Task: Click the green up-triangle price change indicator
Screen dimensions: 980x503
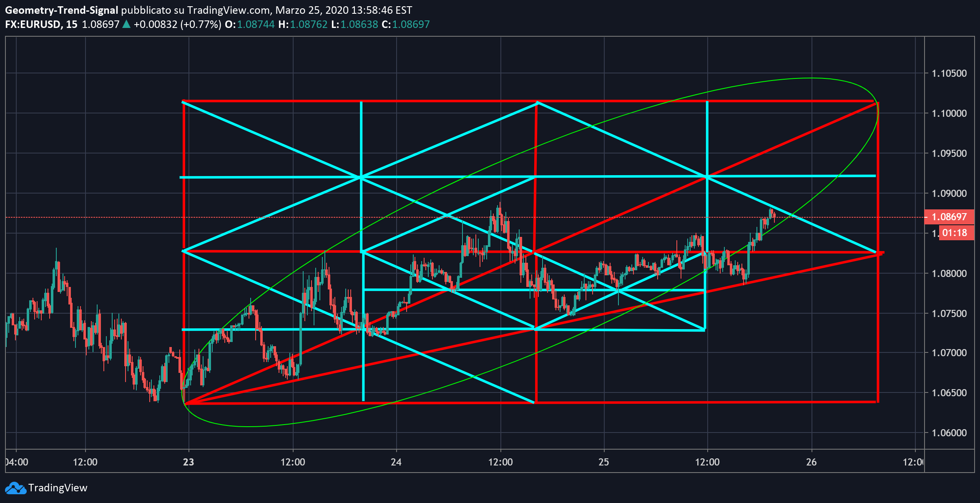Action: click(x=126, y=24)
